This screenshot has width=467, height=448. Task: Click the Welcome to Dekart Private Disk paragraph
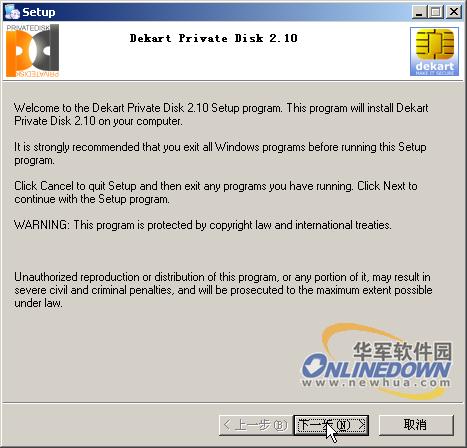(x=221, y=114)
